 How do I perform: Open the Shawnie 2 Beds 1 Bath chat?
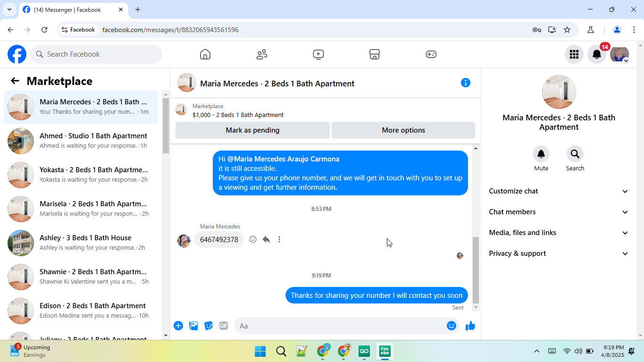click(81, 277)
